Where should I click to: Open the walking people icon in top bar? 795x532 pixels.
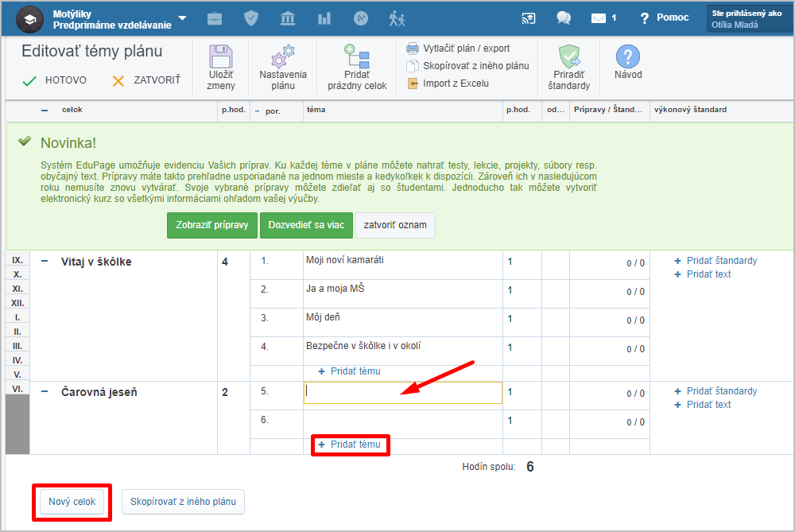click(397, 19)
